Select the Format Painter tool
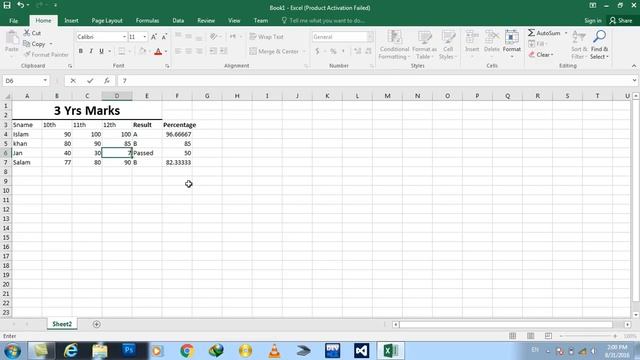Screen dimensions: 640x360 (x=46, y=54)
